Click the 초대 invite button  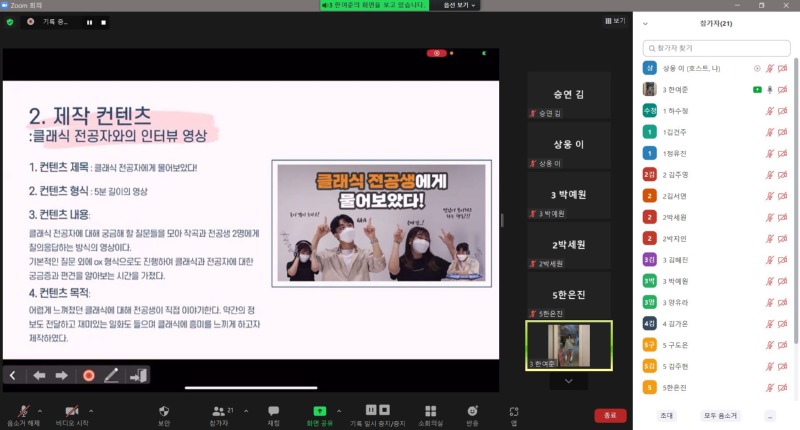tap(666, 416)
